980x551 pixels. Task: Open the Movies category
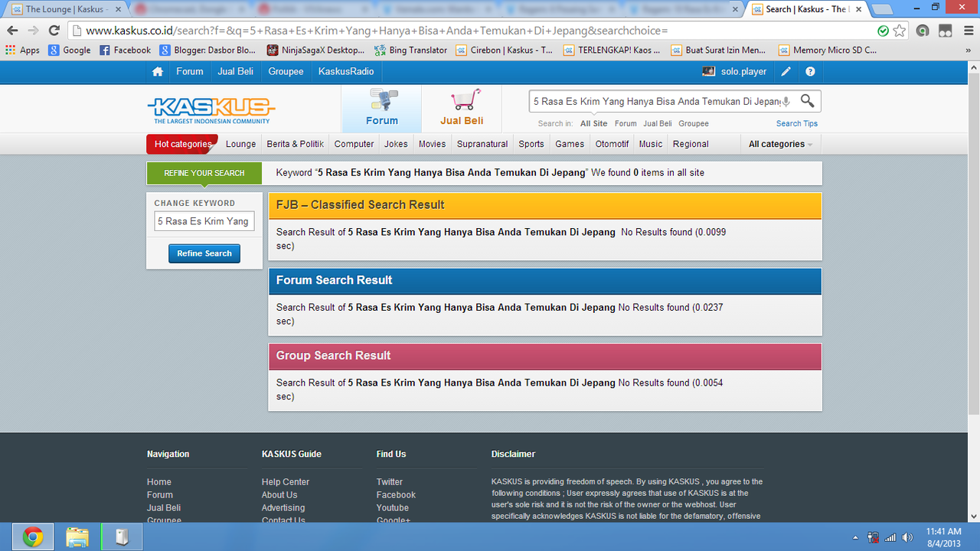432,144
